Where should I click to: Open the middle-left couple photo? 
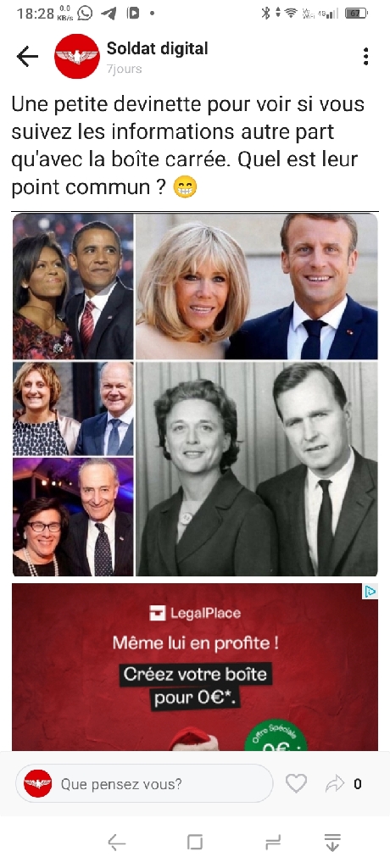pos(73,409)
